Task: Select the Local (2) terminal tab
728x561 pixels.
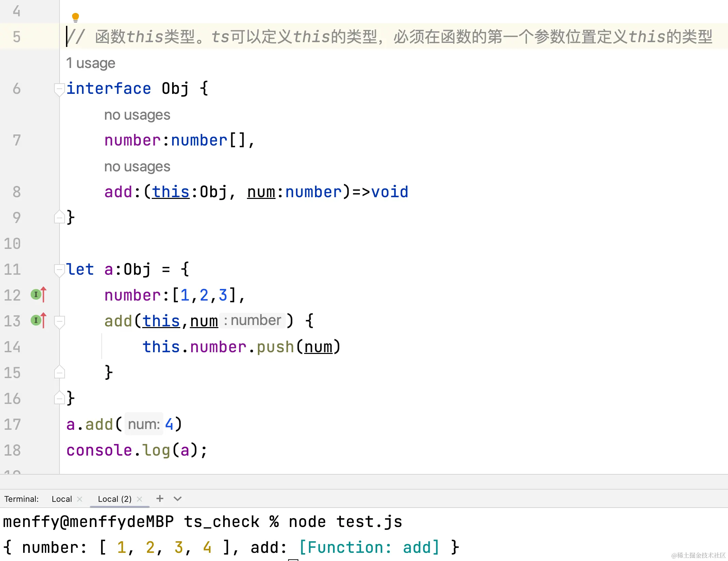Action: click(115, 499)
